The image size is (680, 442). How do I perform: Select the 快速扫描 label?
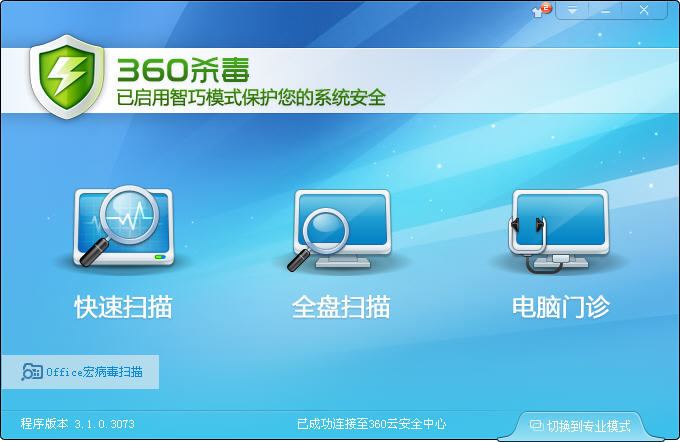tap(123, 307)
